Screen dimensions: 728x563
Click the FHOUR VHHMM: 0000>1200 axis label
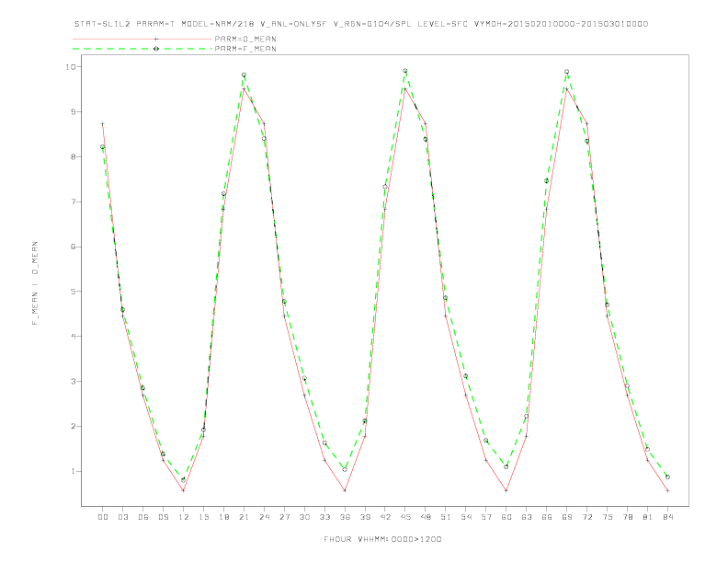(382, 539)
